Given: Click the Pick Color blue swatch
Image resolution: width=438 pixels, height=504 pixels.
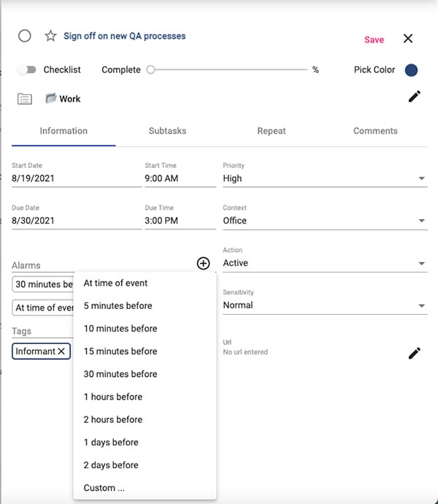Looking at the screenshot, I should click(411, 70).
